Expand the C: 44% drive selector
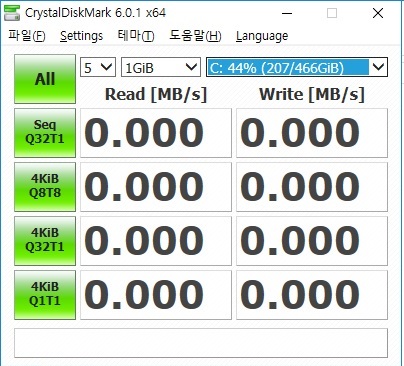Viewport: 404px width, 366px height. tap(297, 67)
